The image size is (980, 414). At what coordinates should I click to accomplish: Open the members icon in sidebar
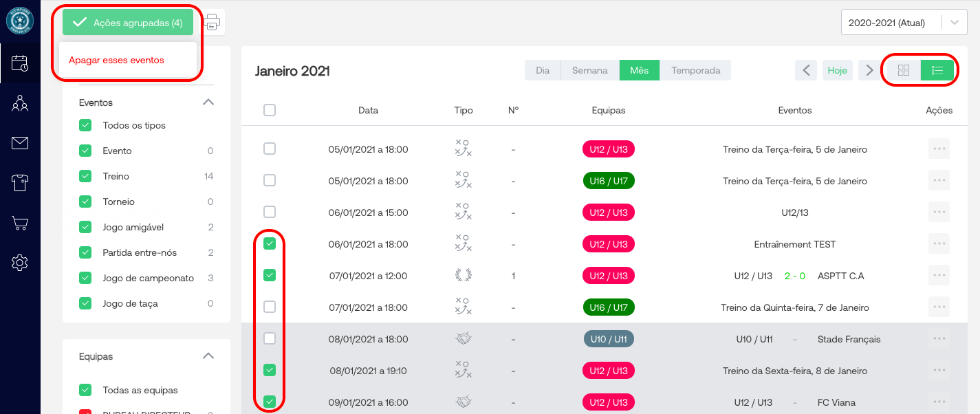pyautogui.click(x=20, y=104)
